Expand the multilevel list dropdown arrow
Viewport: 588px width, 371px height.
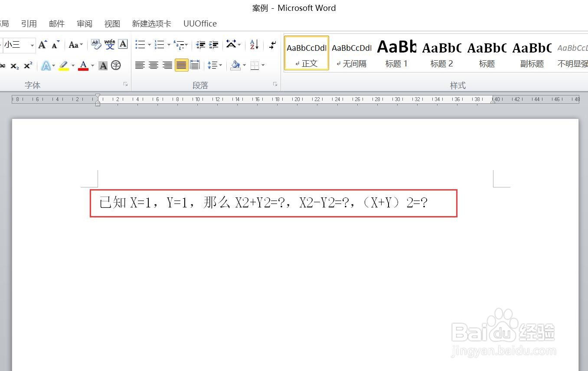point(186,45)
